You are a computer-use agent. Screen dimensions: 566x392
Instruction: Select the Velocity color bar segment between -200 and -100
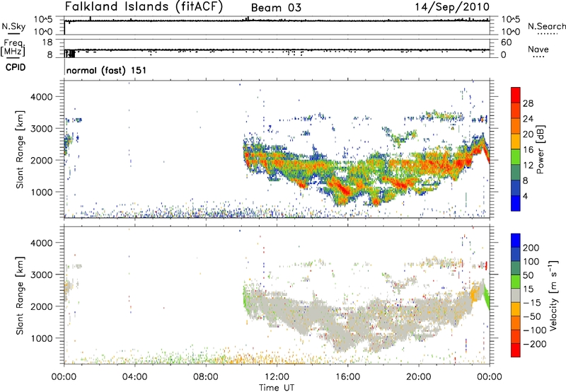coord(516,336)
